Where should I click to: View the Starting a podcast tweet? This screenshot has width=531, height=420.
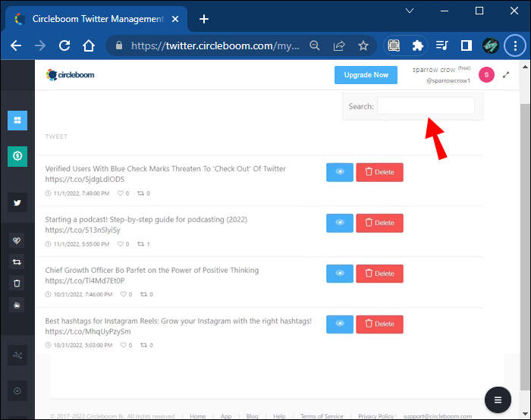(x=340, y=223)
